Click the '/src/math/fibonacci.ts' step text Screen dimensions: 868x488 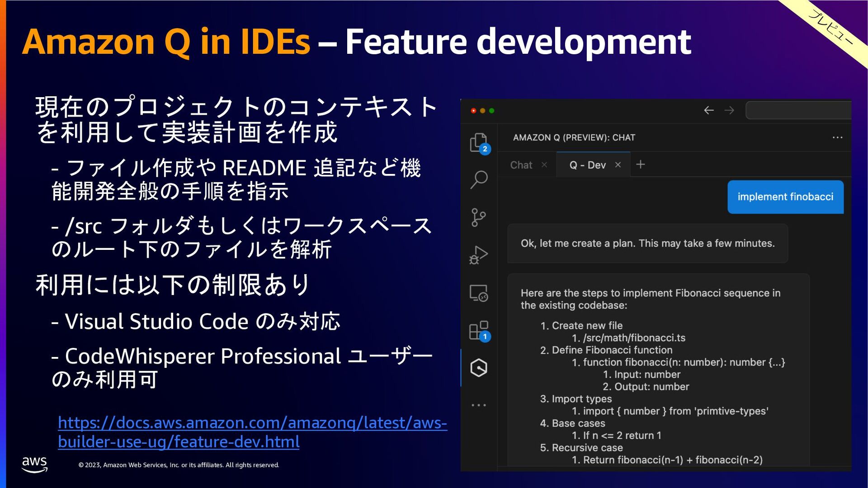(634, 338)
